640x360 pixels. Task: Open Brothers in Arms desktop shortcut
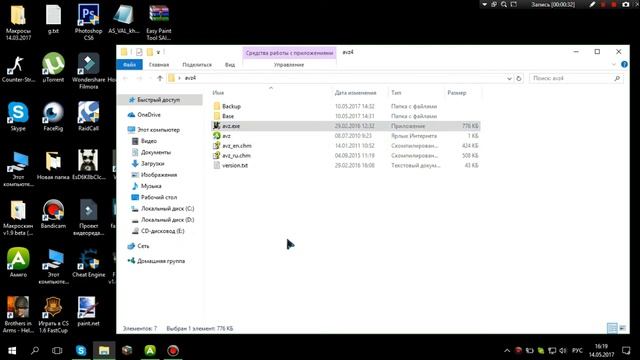(18, 314)
